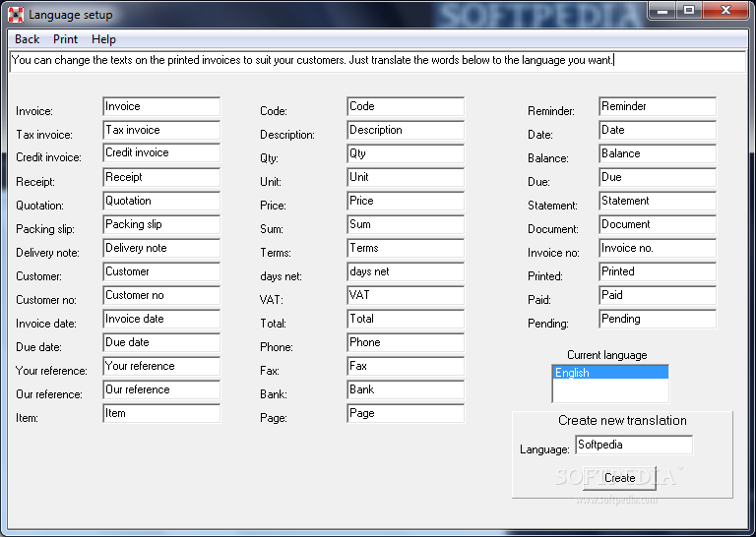This screenshot has width=756, height=537.
Task: Open the Back menu
Action: click(27, 39)
